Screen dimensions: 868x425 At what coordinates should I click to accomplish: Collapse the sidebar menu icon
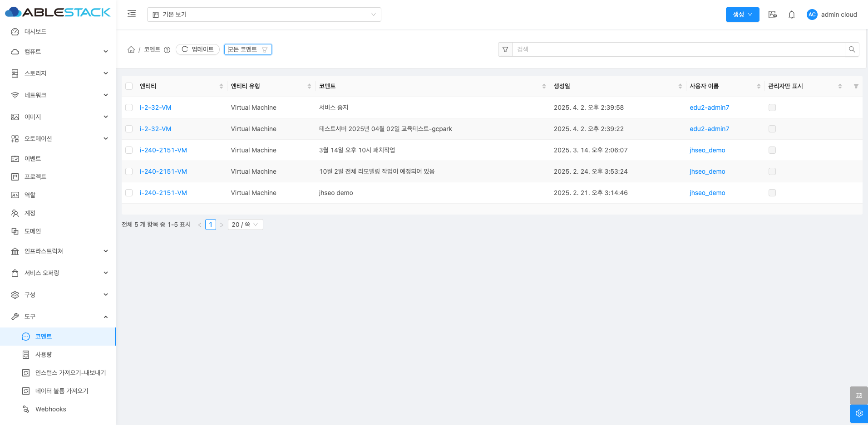(132, 14)
